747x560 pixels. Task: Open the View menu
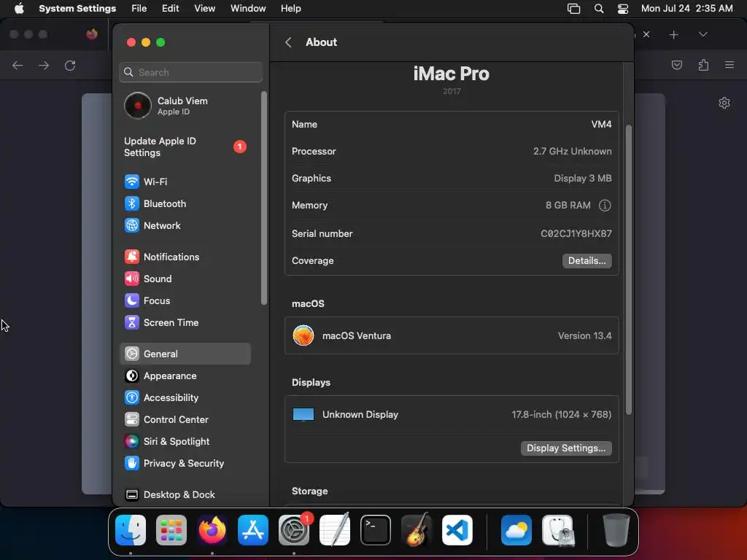(204, 9)
